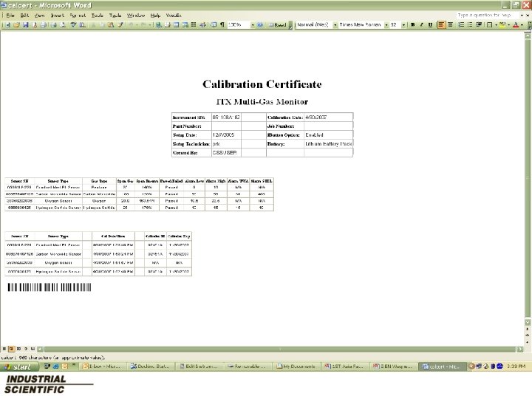Apply the yellow highlight color

502,25
